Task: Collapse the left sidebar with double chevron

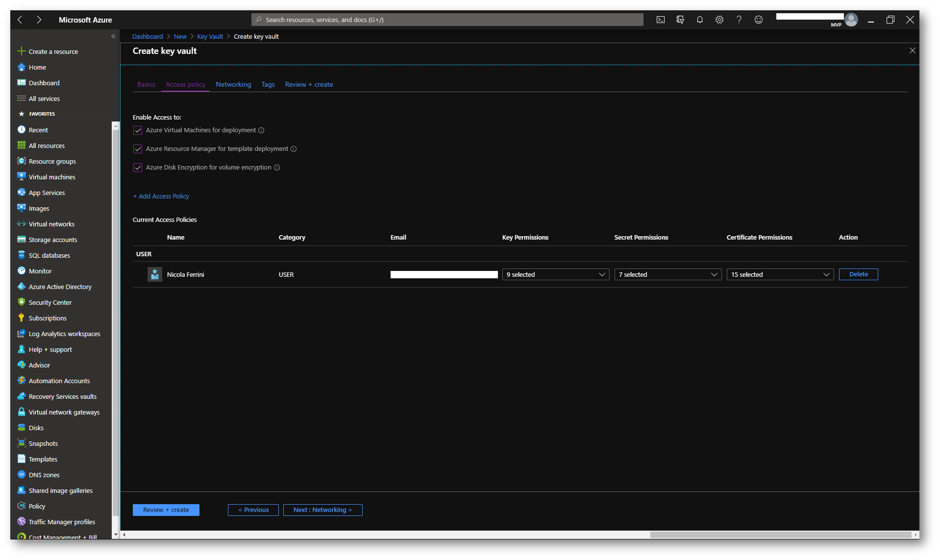Action: [113, 36]
